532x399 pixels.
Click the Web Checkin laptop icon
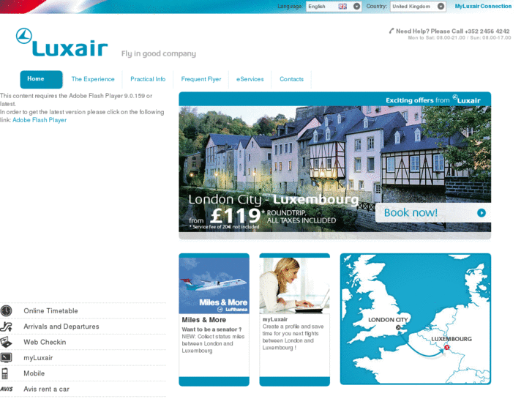point(6,342)
